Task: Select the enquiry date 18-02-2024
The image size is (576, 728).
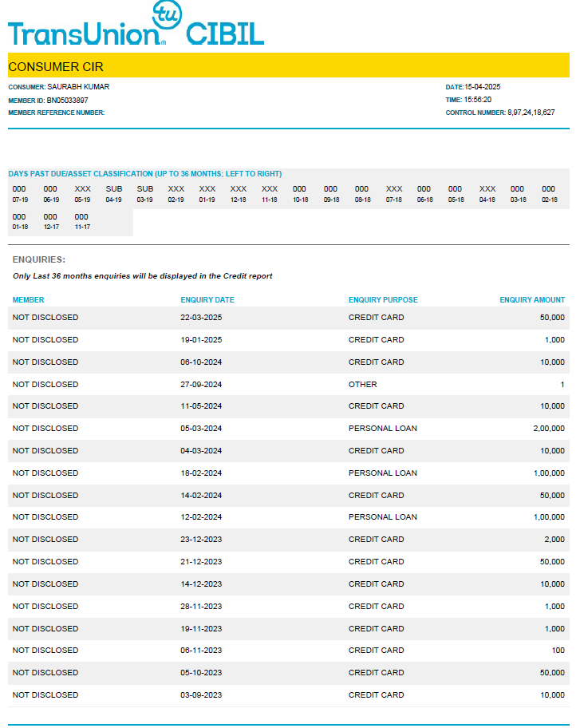Action: pos(201,473)
